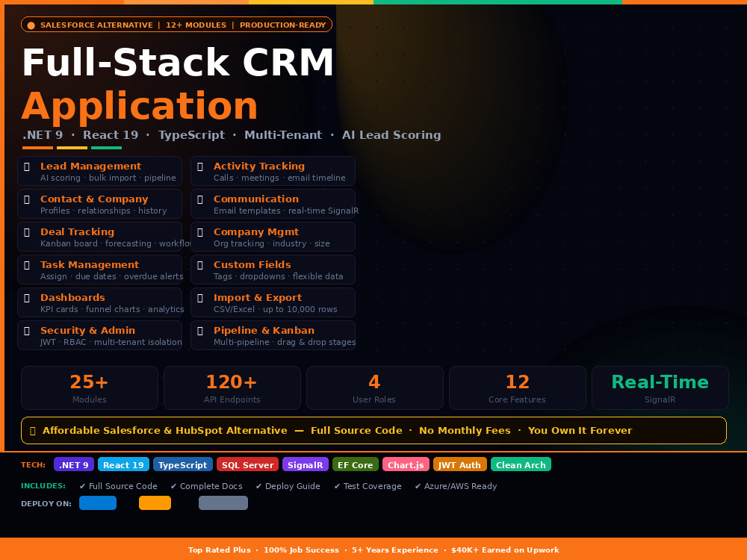The height and width of the screenshot is (560, 747).
Task: Click the orange Deploy On badge
Action: pos(155,503)
